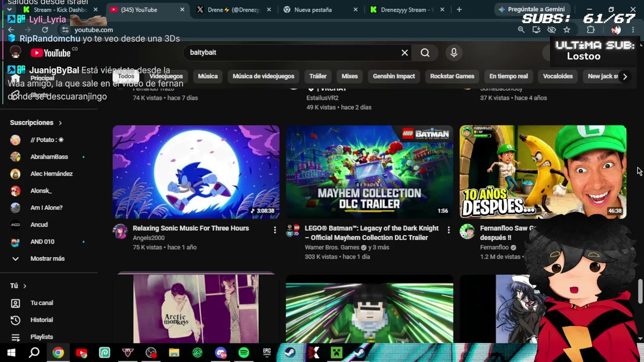Play the Sonic moon thumbnail video
Image resolution: width=644 pixels, height=362 pixels.
(x=196, y=172)
